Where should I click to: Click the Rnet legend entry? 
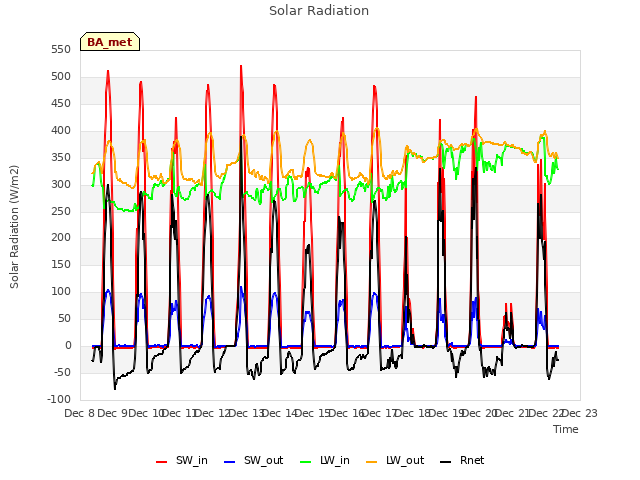coord(462,460)
